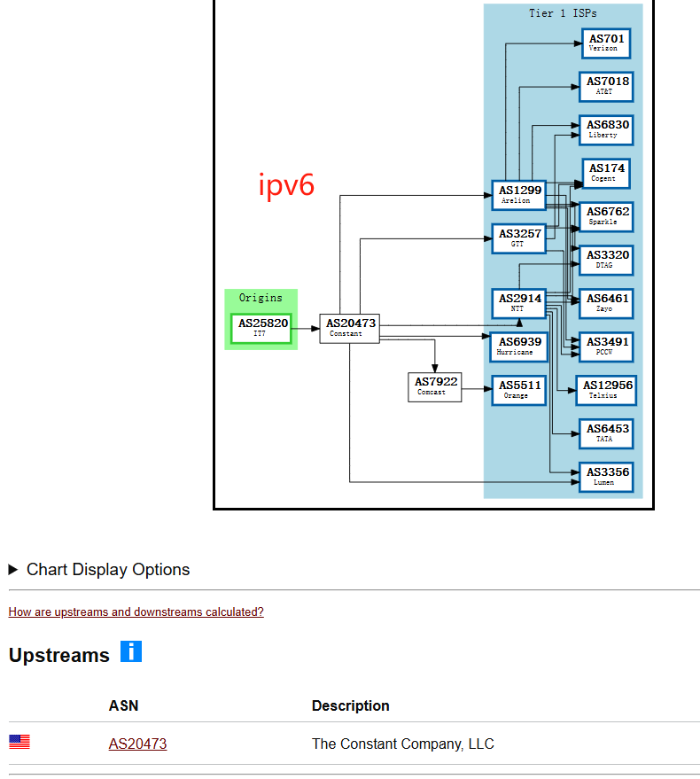Click the AS3491 PCCW node
This screenshot has width=700, height=779.
click(x=607, y=347)
